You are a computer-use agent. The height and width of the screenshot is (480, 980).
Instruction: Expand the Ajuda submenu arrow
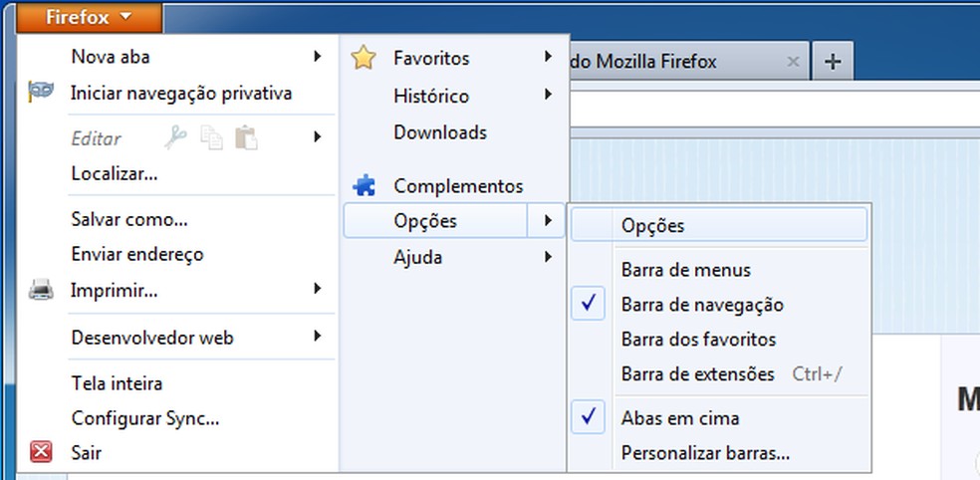[x=548, y=256]
